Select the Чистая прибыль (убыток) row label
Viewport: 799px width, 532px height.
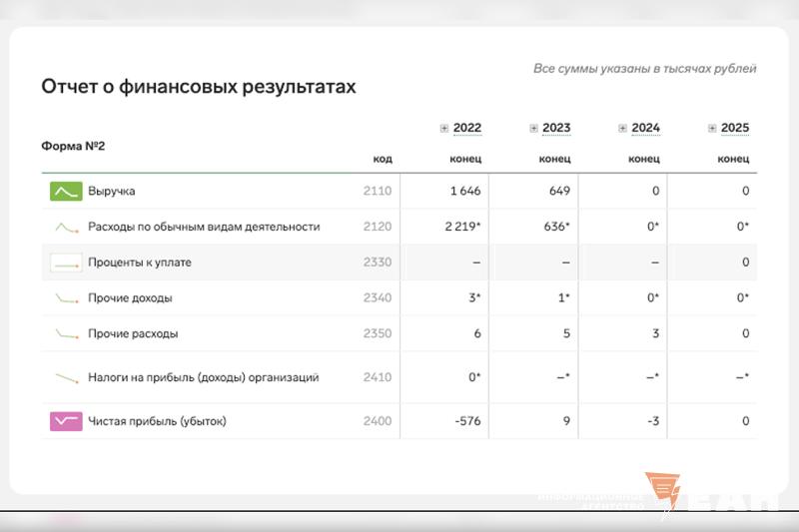point(157,421)
